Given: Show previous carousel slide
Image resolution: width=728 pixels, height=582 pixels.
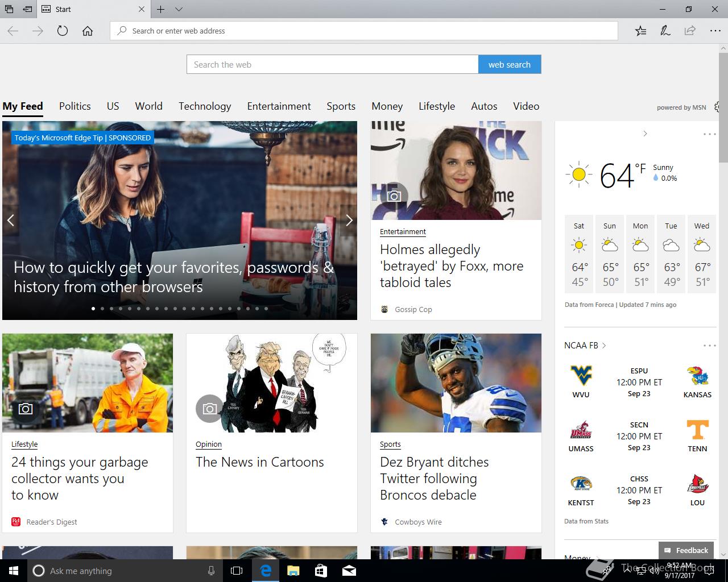Looking at the screenshot, I should pyautogui.click(x=10, y=221).
